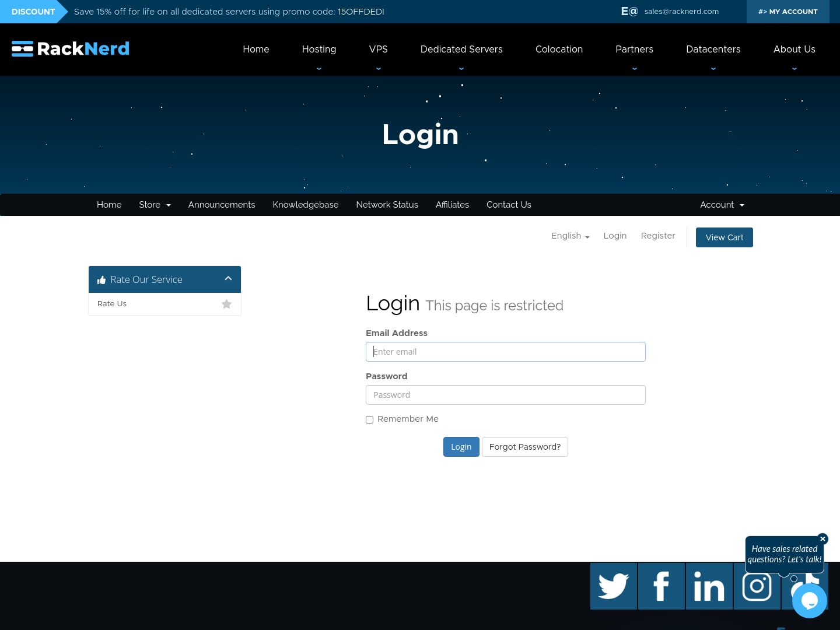Close the sales chat popup

tap(822, 539)
